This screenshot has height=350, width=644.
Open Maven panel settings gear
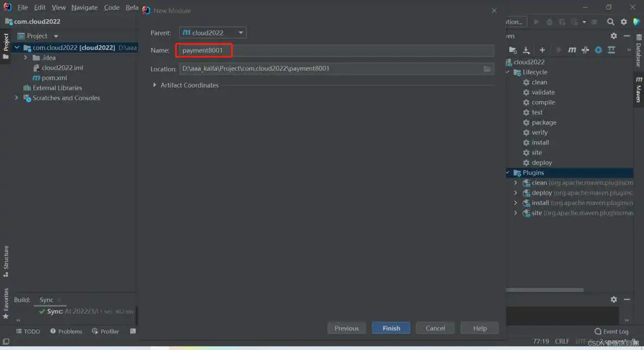coord(614,36)
